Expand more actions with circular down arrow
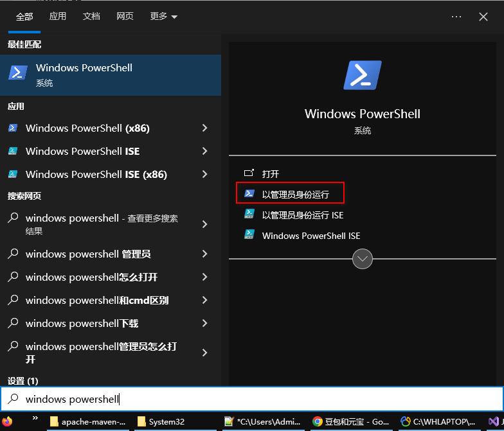Image resolution: width=504 pixels, height=431 pixels. [363, 259]
